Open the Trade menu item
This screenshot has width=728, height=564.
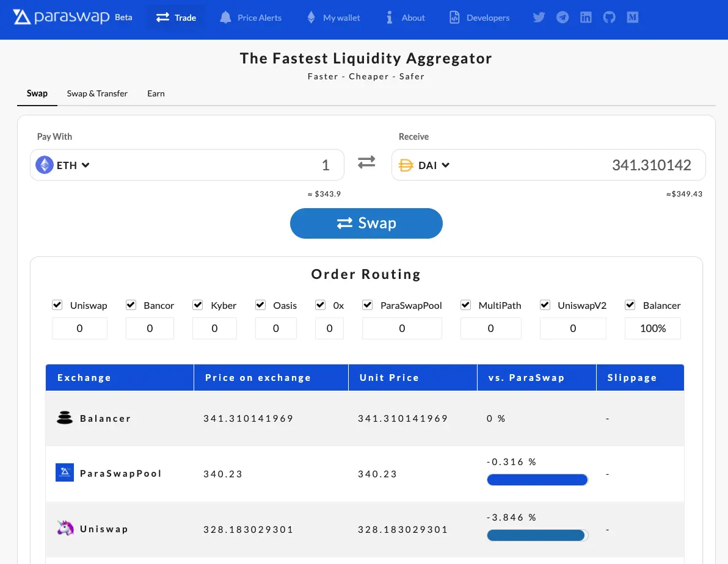(176, 18)
